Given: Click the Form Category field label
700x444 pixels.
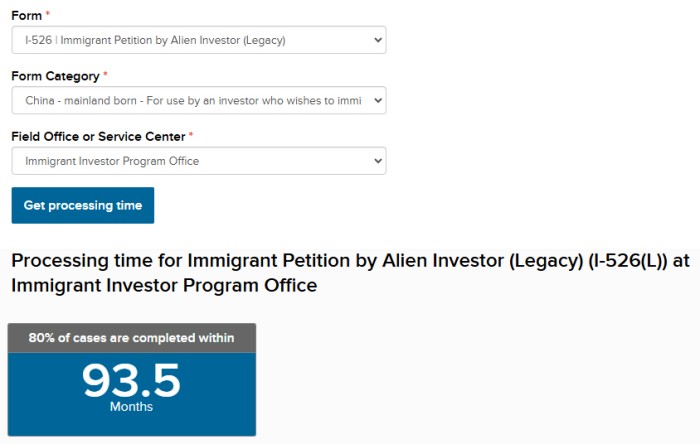Looking at the screenshot, I should pos(55,76).
